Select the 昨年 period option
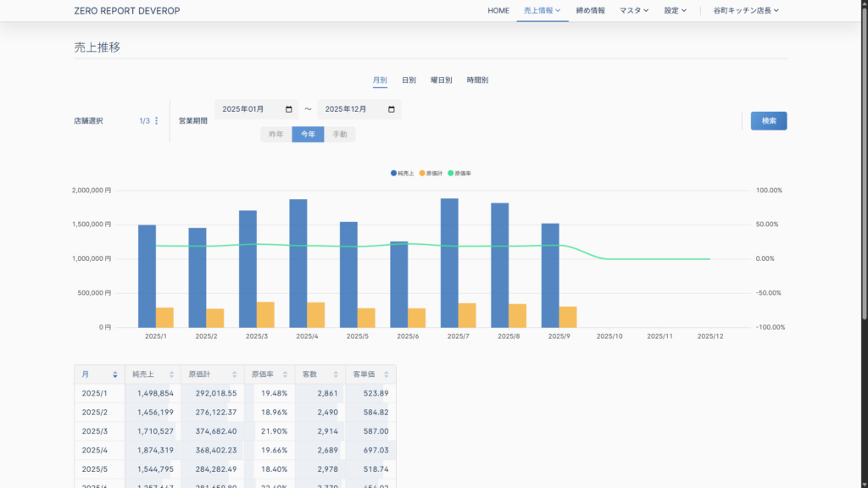 point(276,135)
